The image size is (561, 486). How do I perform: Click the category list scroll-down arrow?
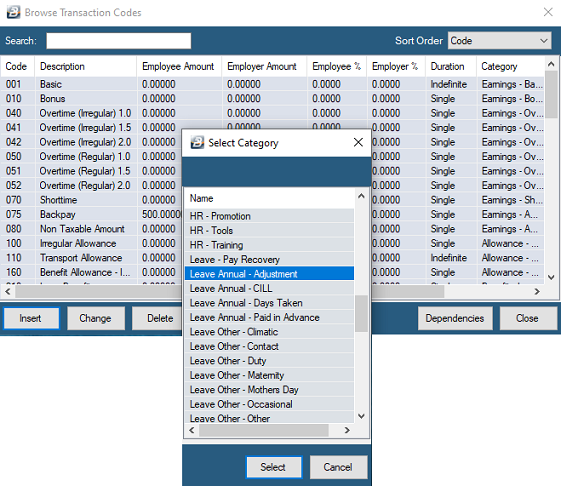click(361, 416)
